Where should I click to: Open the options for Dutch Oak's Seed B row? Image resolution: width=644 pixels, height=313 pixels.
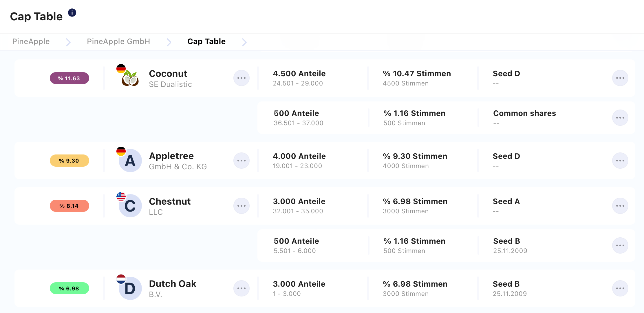[620, 288]
